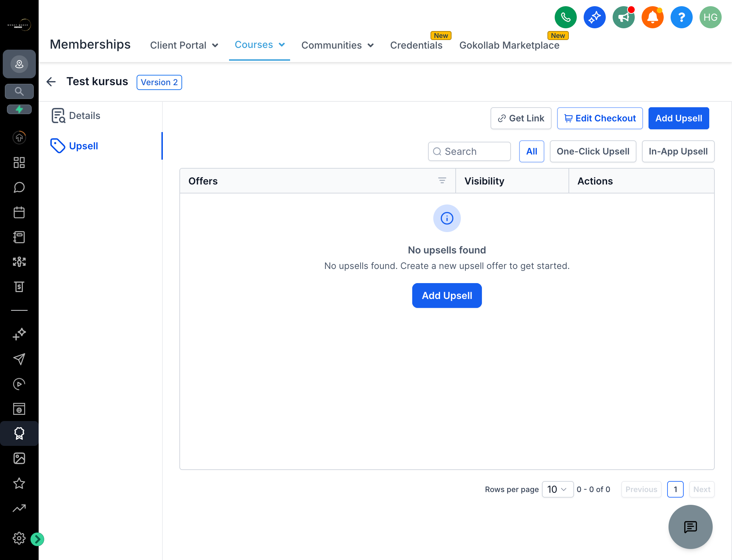Expand the Client Portal dropdown
The height and width of the screenshot is (560, 732).
point(184,45)
